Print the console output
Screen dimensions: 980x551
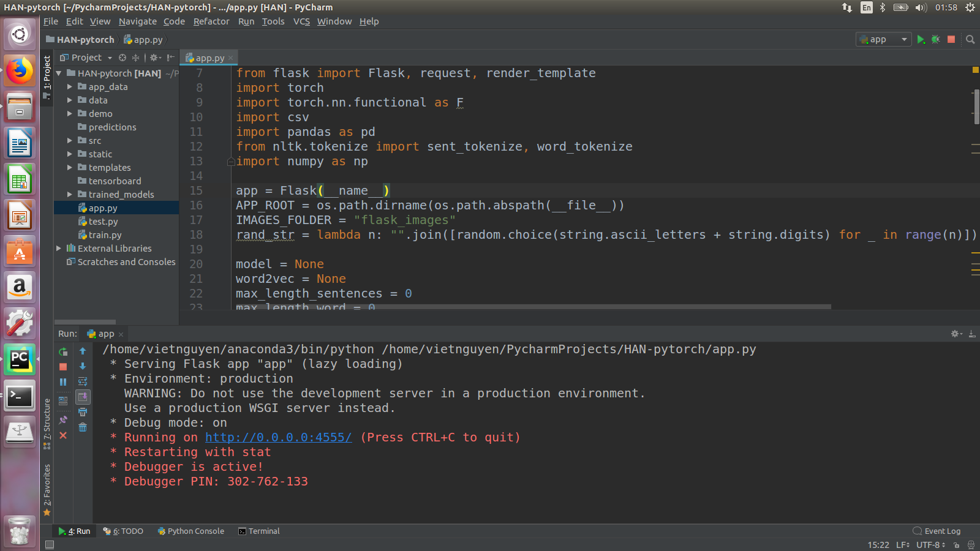tap(83, 412)
